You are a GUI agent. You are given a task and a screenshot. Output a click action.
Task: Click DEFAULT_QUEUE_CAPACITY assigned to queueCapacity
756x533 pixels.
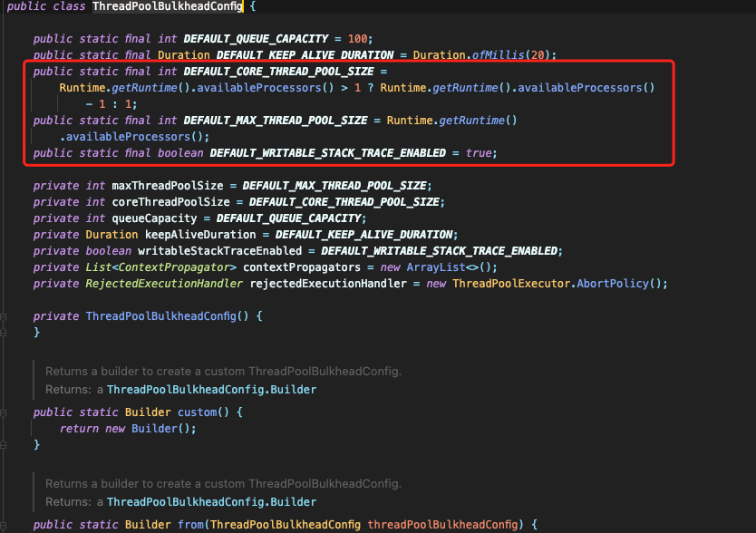tap(288, 218)
